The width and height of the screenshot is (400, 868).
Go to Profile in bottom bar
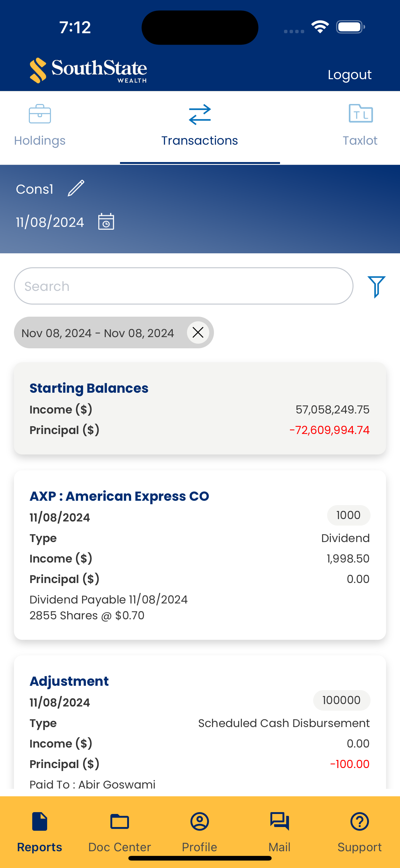(x=200, y=832)
